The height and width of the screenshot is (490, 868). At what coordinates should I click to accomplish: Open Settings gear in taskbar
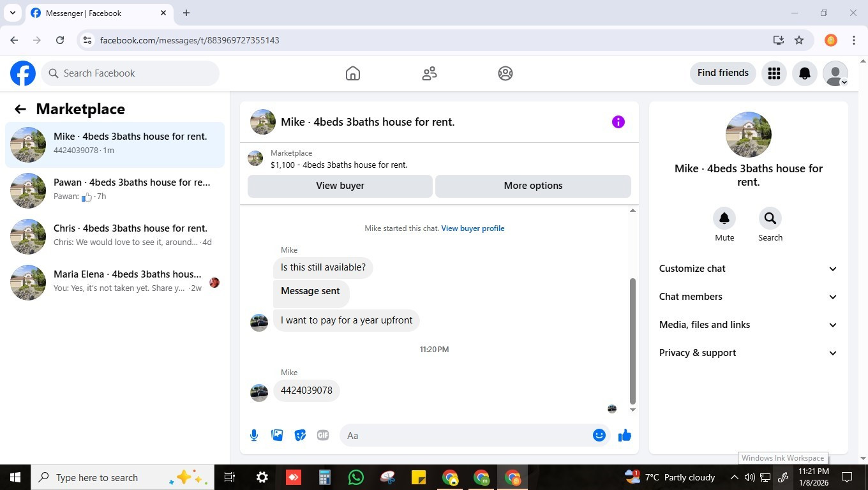(x=262, y=477)
